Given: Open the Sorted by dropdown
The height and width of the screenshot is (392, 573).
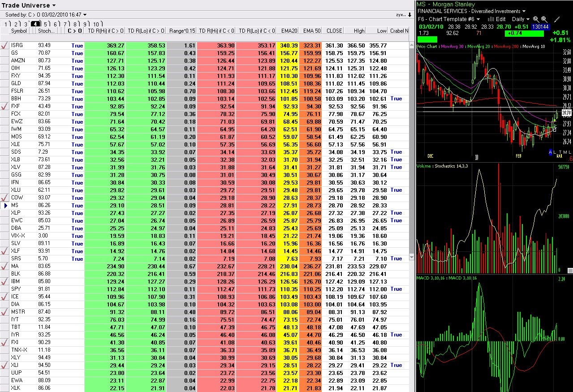Looking at the screenshot, I should 84,15.
